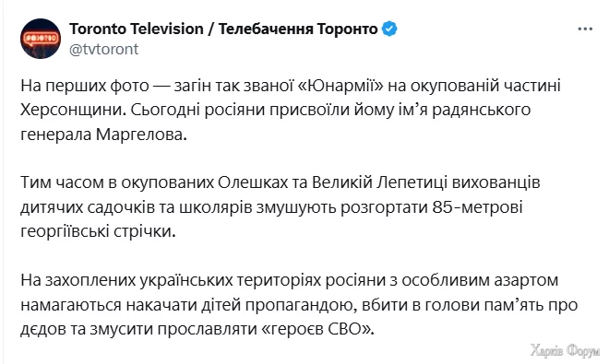
Task: Click the phrase «героїв СВО» at the end
Action: pyautogui.click(x=317, y=329)
